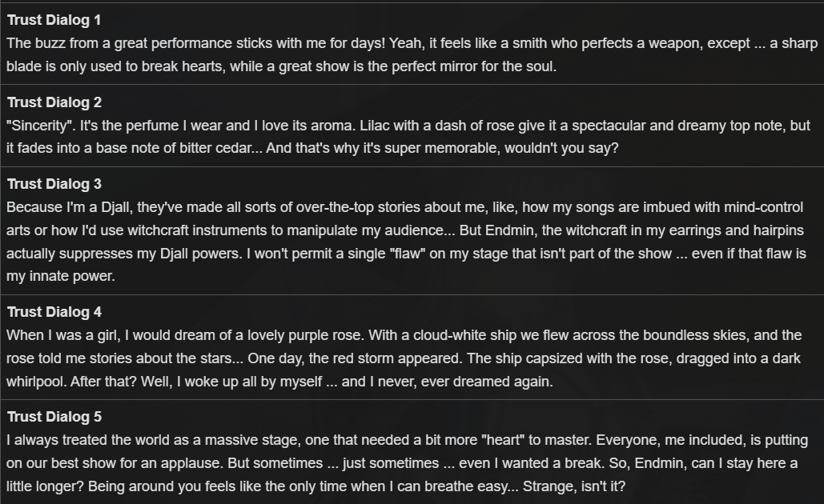Click the line about bitter cedar base note
Image resolution: width=824 pixels, height=504 pixels.
tap(312, 148)
